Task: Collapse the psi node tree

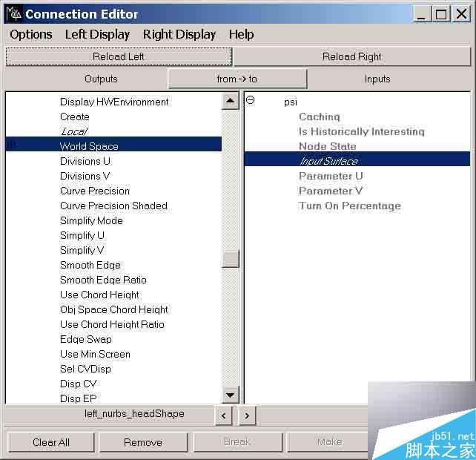Action: point(250,100)
